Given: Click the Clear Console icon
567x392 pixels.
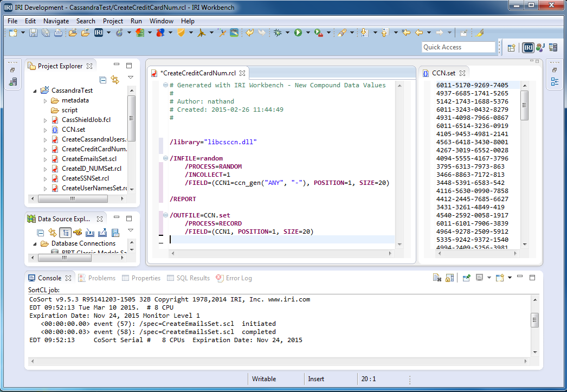Looking at the screenshot, I should (x=437, y=278).
